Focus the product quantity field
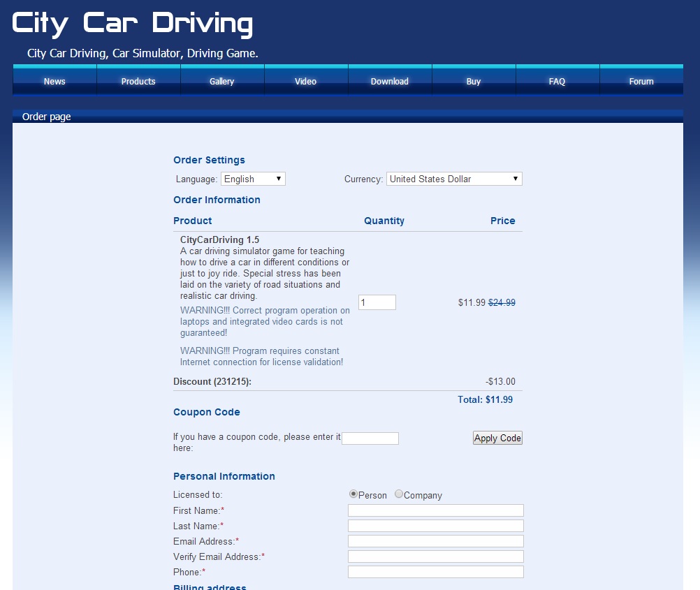This screenshot has width=700, height=590. pos(377,302)
